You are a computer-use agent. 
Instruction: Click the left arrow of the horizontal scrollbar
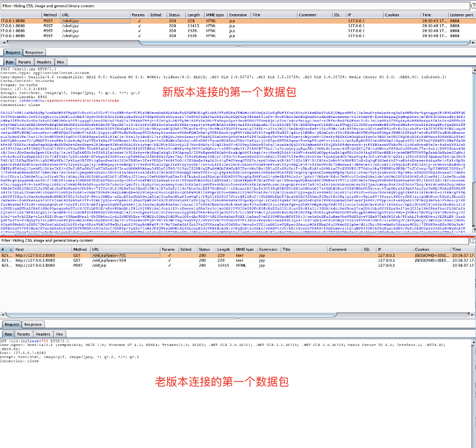pos(3,41)
